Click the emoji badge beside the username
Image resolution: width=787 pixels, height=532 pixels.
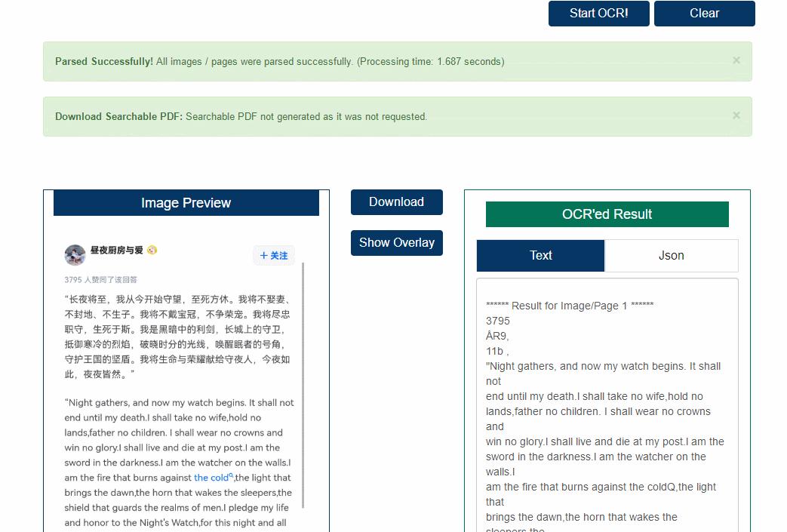point(152,250)
